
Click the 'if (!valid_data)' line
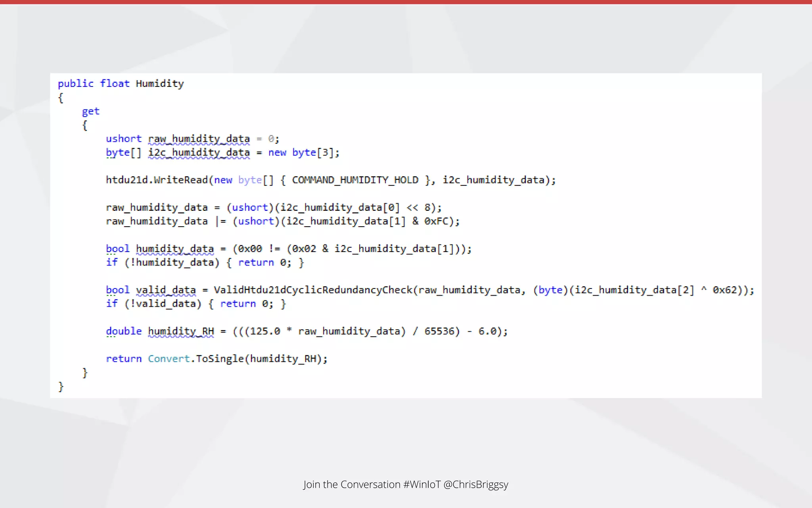(195, 304)
